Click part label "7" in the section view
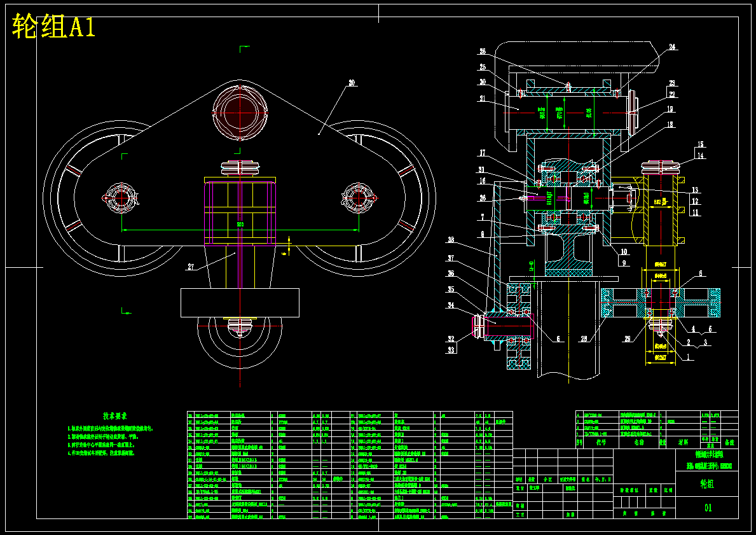 click(483, 218)
